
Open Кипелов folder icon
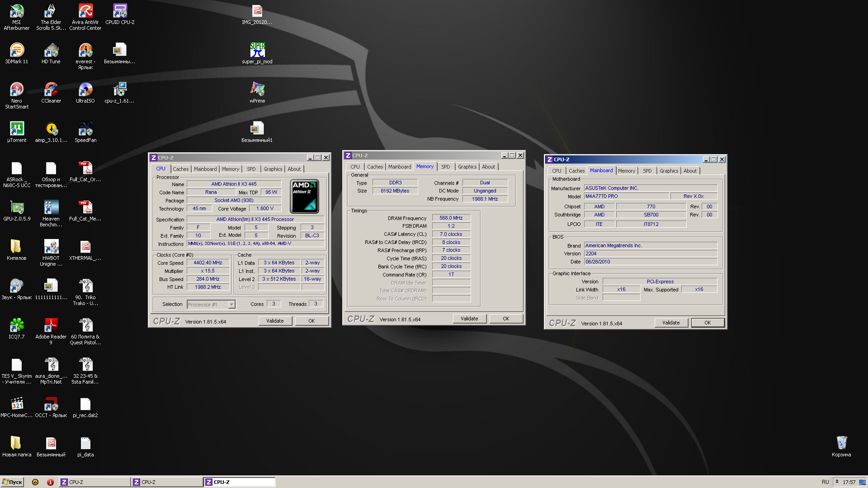[17, 250]
